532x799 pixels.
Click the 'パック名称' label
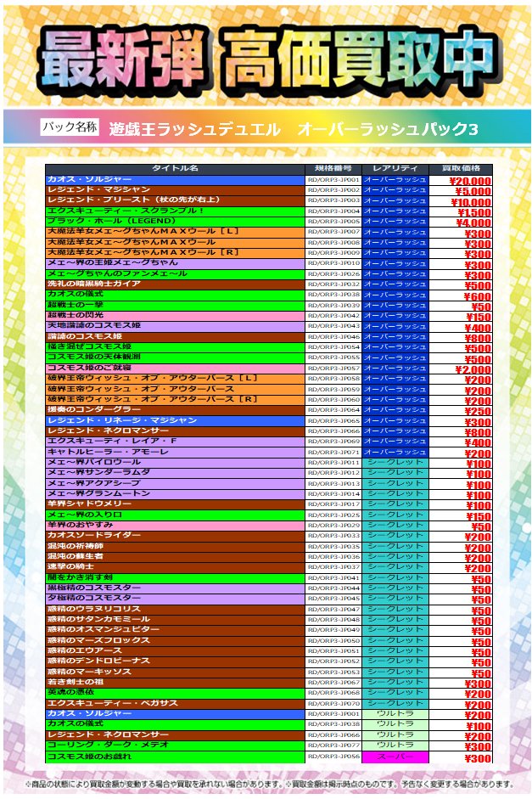(x=70, y=127)
